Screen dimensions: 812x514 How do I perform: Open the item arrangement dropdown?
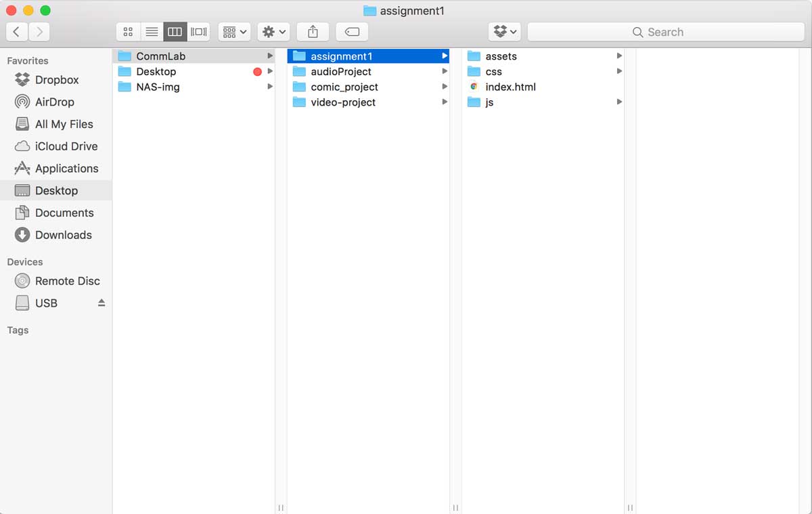(234, 32)
